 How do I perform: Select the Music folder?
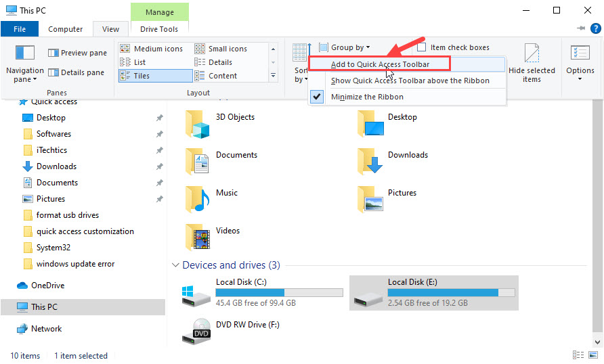(x=211, y=200)
